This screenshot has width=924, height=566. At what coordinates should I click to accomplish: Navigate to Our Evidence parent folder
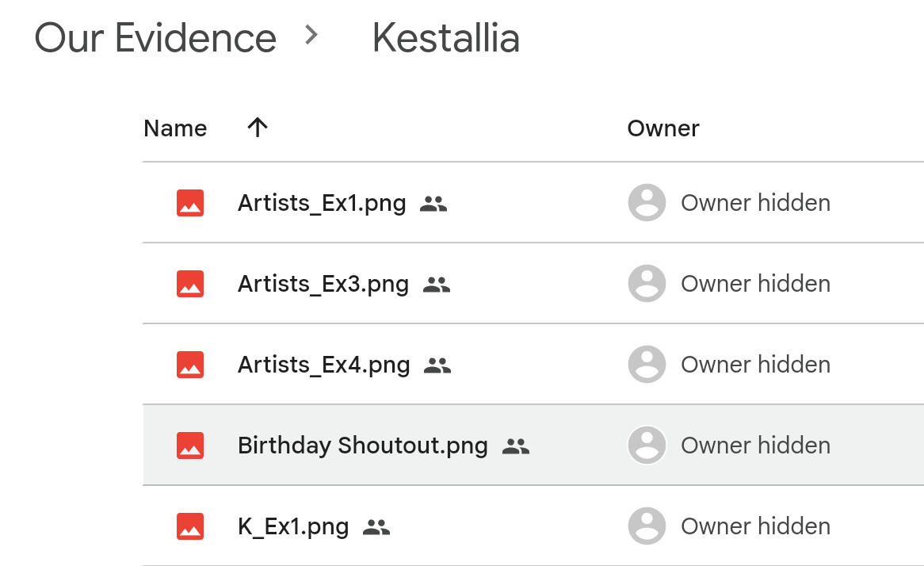pyautogui.click(x=155, y=37)
